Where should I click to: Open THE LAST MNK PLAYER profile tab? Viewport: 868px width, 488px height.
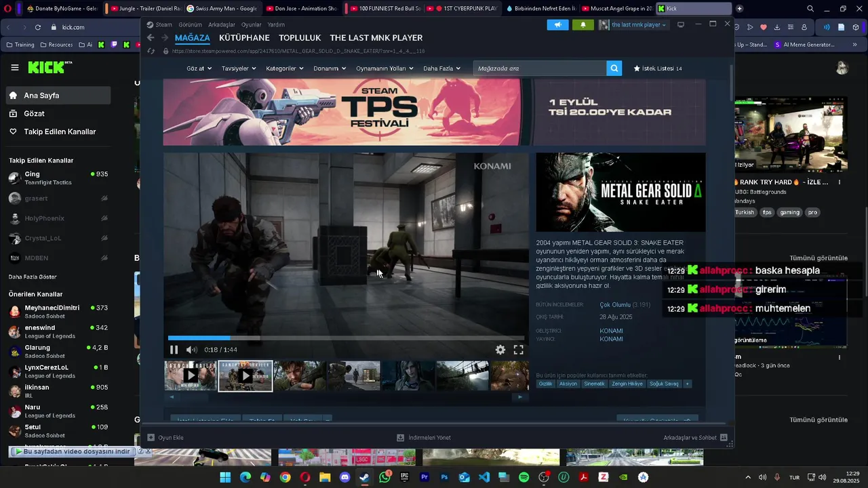click(376, 38)
